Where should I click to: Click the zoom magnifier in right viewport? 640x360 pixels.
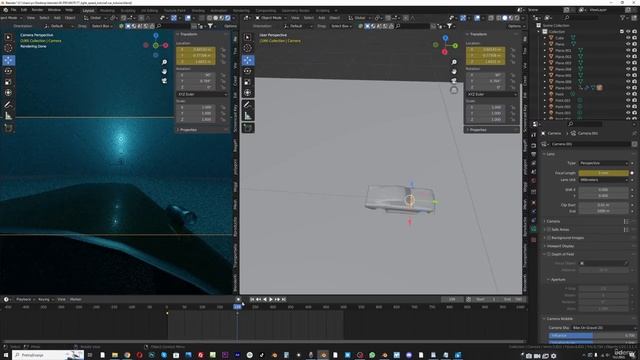pos(454,62)
